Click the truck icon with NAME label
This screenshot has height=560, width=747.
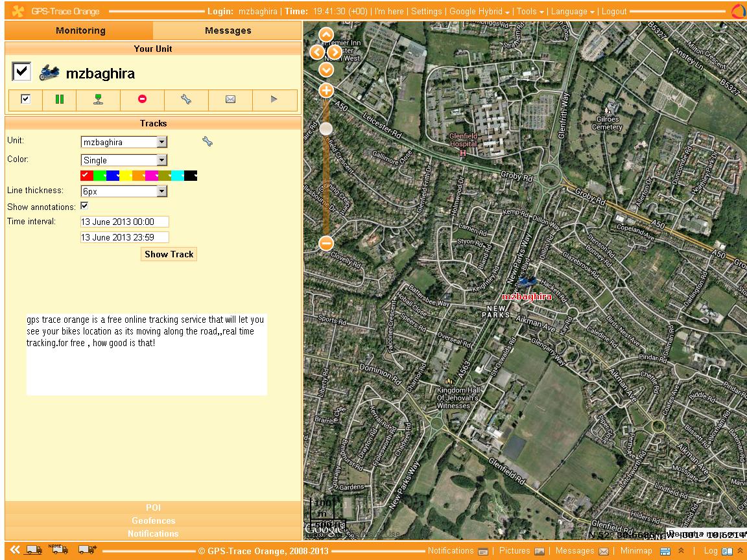[x=58, y=549]
